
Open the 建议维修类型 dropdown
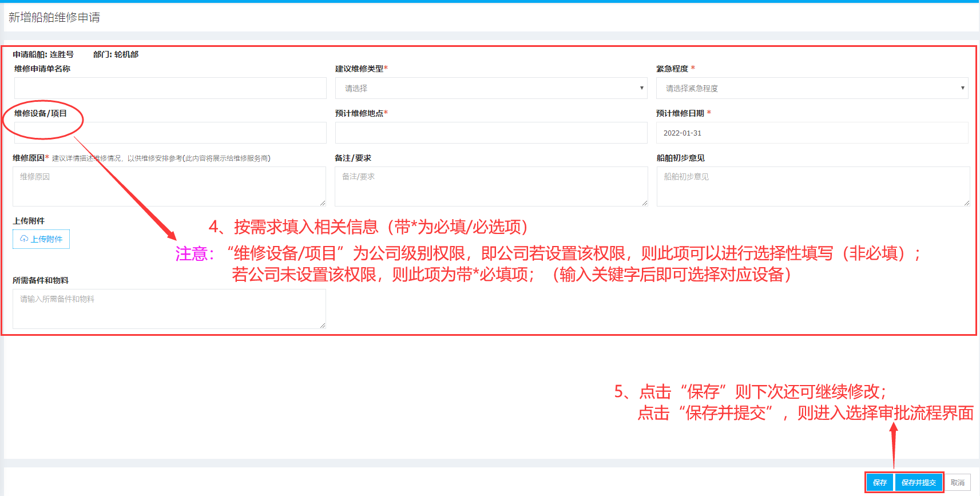[x=491, y=88]
